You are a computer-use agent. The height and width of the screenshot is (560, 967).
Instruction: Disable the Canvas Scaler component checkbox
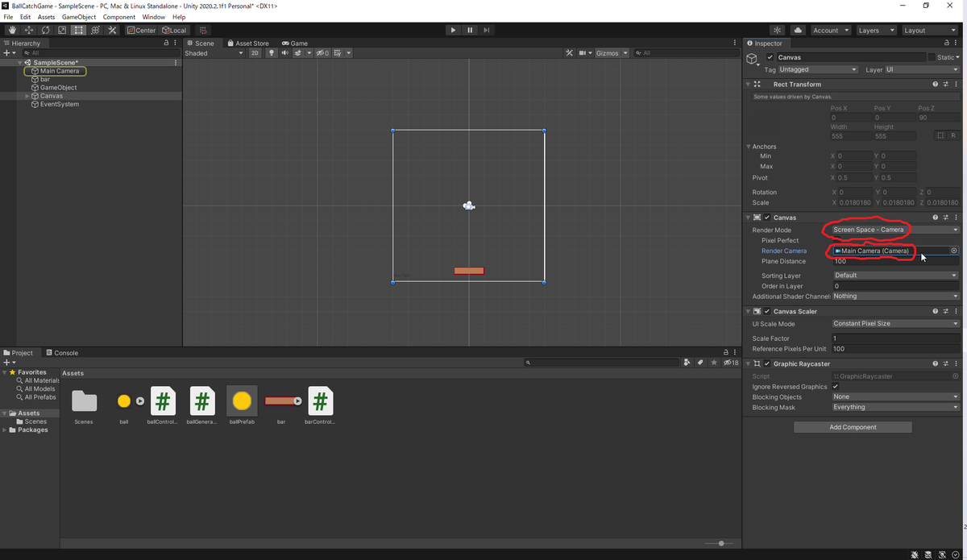(767, 311)
